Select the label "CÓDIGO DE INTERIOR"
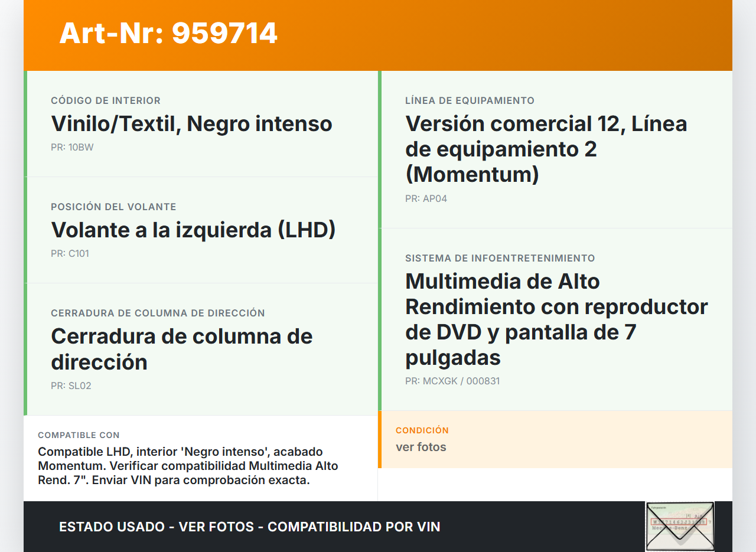 (x=106, y=100)
